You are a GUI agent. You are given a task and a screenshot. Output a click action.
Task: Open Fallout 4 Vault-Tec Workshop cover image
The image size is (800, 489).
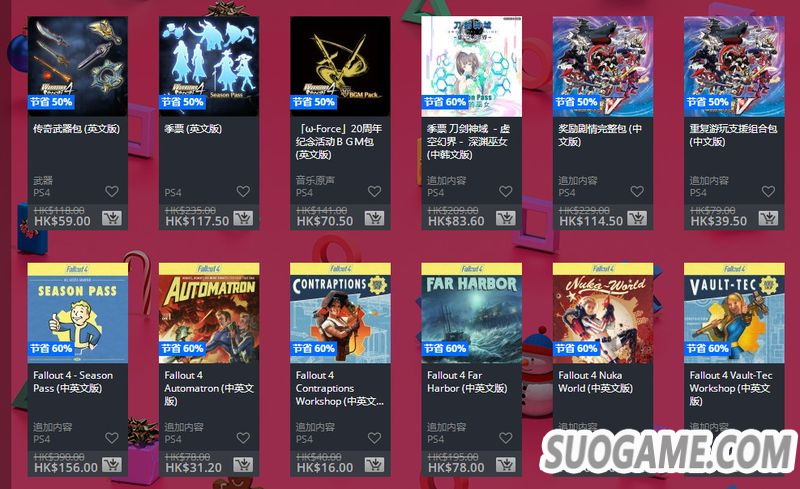(734, 313)
